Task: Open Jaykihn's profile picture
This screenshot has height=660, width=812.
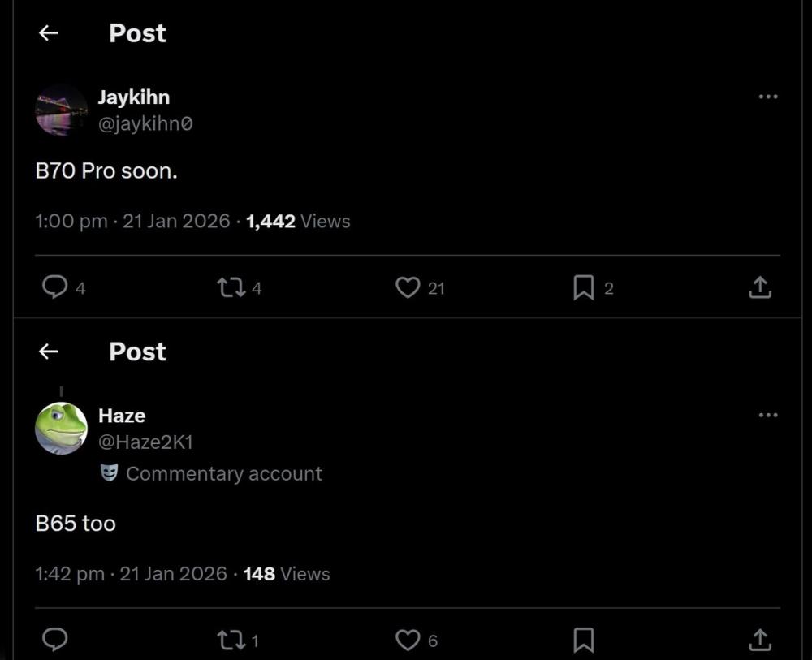Action: (61, 110)
